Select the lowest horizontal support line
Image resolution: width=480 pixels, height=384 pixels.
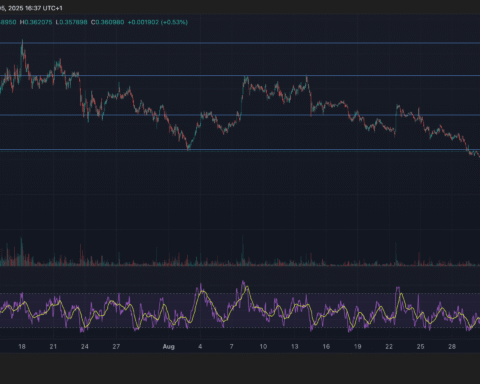[x=240, y=150]
